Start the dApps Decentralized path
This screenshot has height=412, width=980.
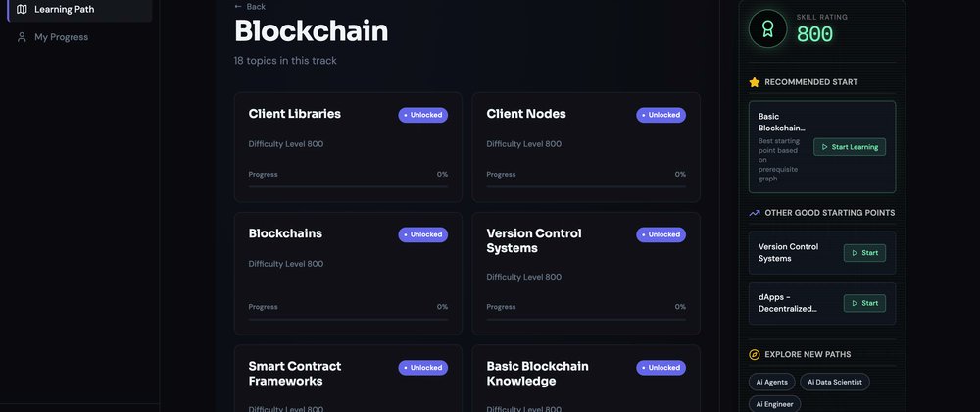pos(864,303)
